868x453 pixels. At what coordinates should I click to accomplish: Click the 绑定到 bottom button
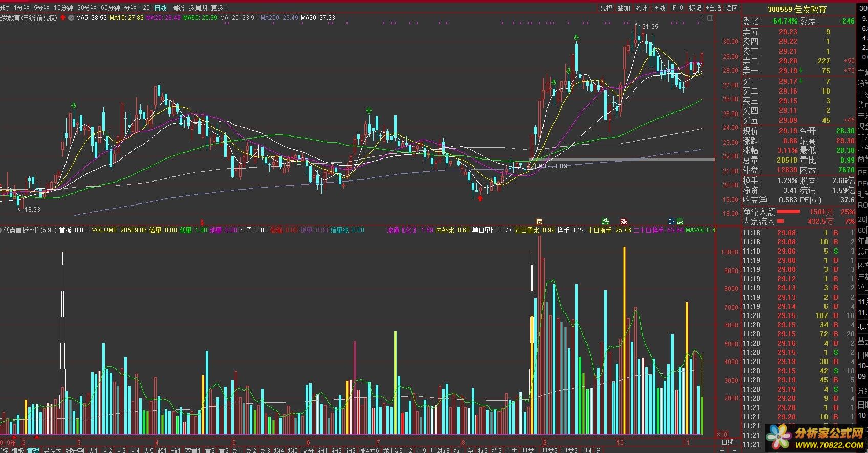click(x=75, y=450)
